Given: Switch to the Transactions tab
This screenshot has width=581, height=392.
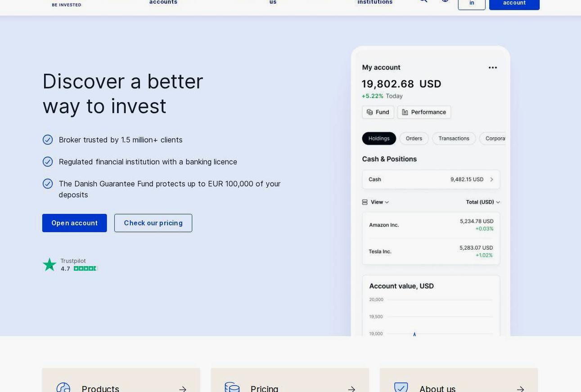Looking at the screenshot, I should (454, 138).
